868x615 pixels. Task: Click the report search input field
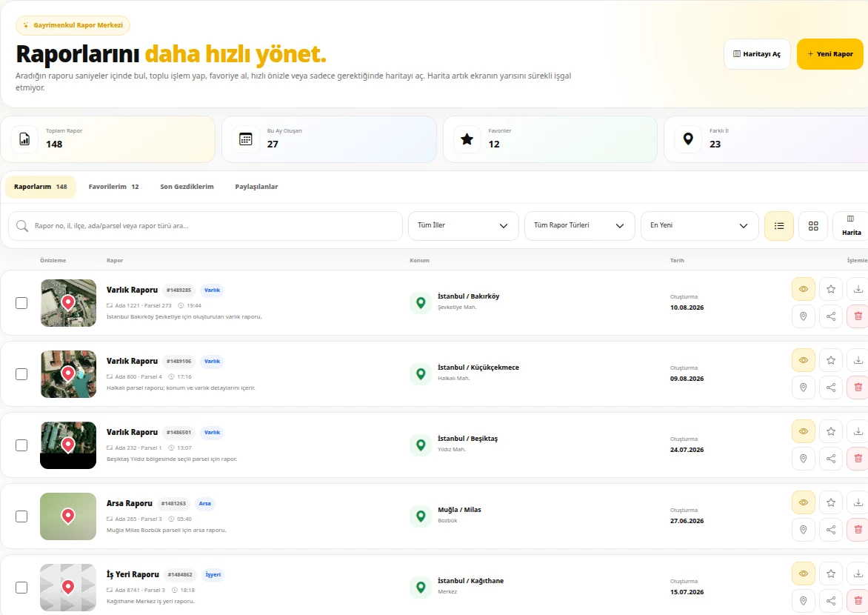point(205,225)
